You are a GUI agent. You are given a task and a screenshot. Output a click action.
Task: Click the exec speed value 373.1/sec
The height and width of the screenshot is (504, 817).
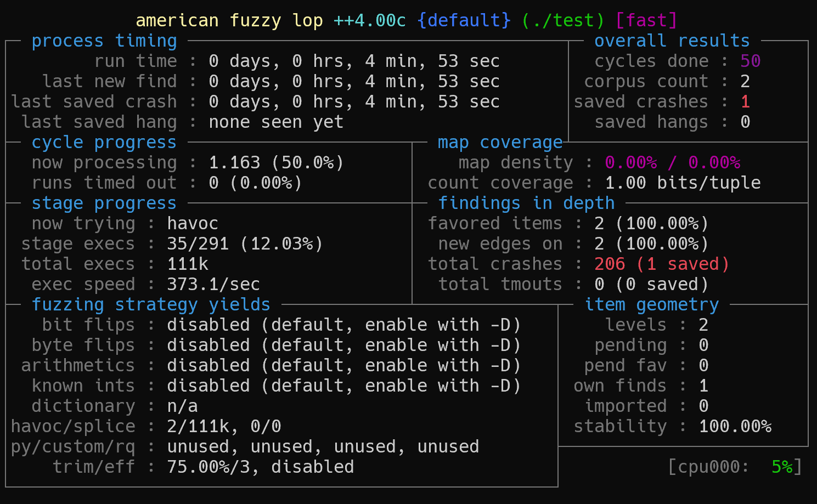213,285
